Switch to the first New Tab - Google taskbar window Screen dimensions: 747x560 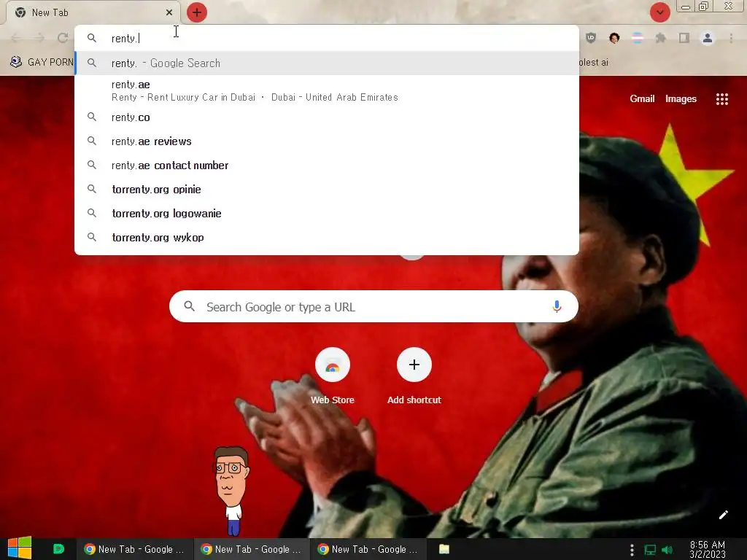(x=135, y=549)
